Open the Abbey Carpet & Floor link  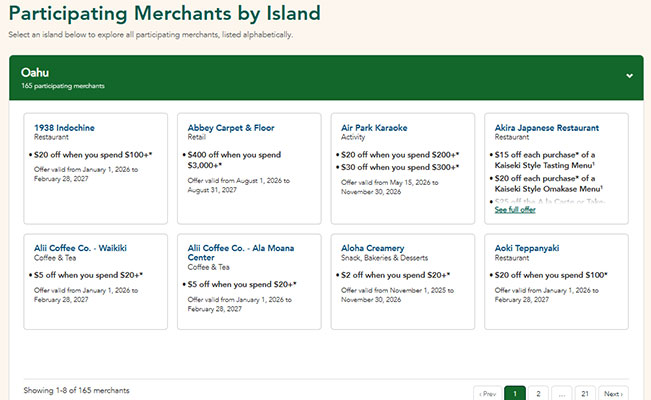[231, 128]
